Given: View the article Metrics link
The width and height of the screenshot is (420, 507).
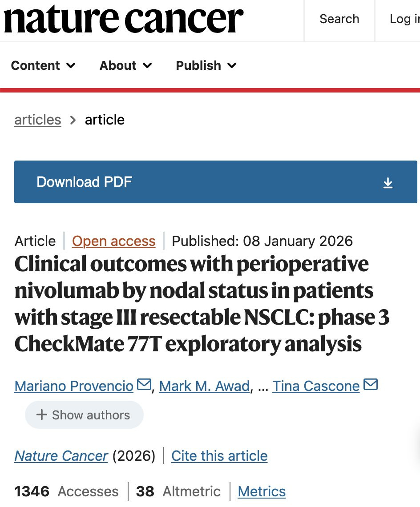Looking at the screenshot, I should coord(262,491).
